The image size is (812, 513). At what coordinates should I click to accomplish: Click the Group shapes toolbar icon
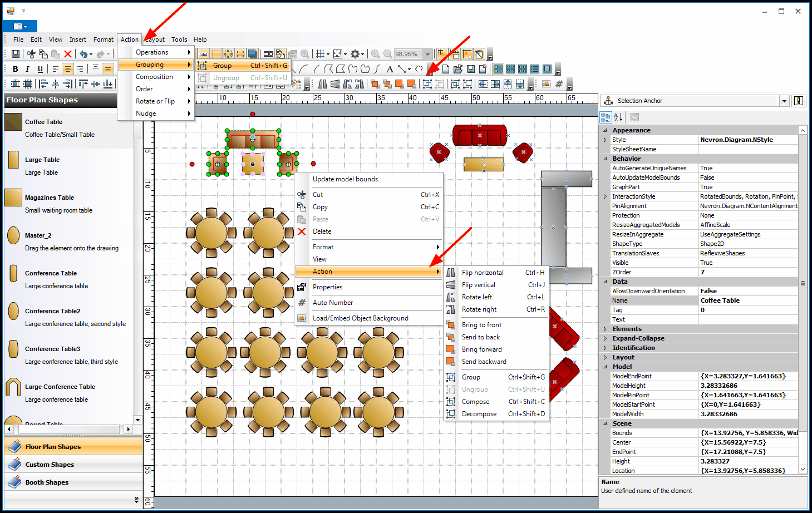click(427, 84)
